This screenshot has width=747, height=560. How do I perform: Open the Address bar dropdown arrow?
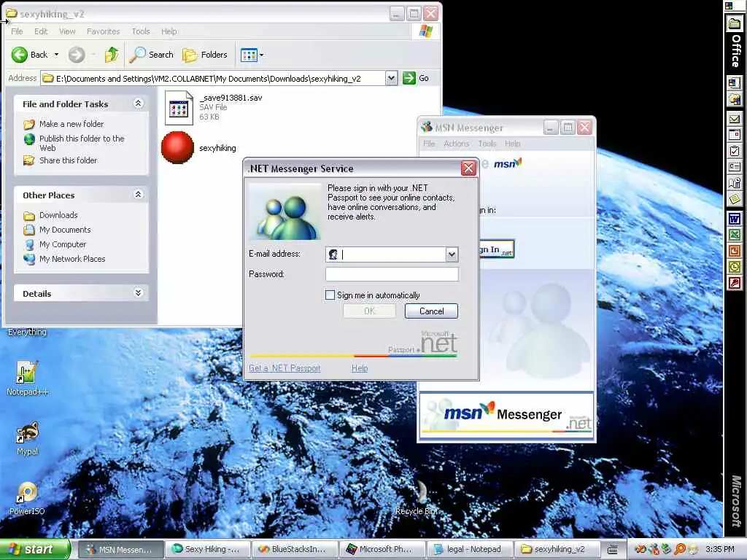point(391,78)
